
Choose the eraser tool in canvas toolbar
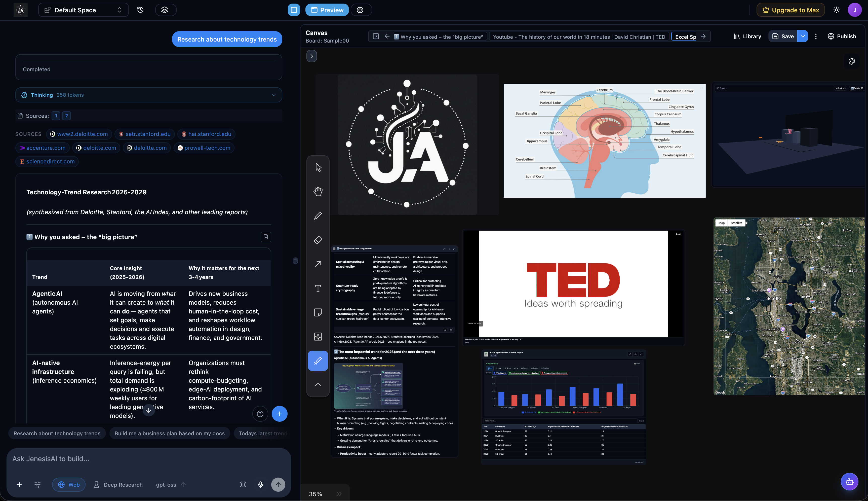click(x=318, y=240)
